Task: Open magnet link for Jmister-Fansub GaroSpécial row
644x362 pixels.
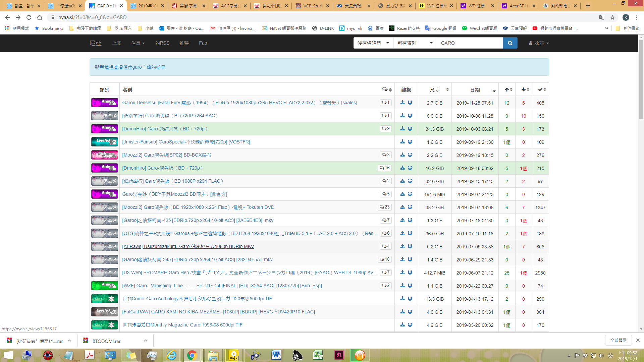Action: point(410,142)
